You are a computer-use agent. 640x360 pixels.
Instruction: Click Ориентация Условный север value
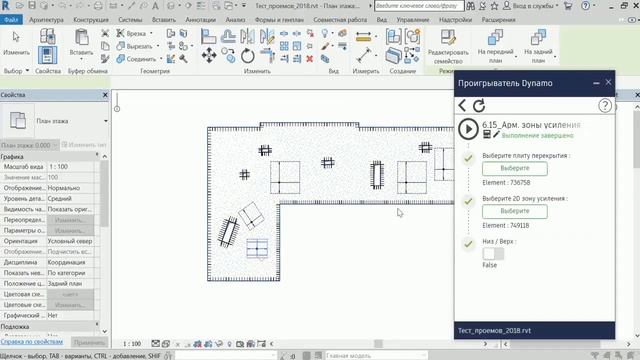tap(70, 241)
